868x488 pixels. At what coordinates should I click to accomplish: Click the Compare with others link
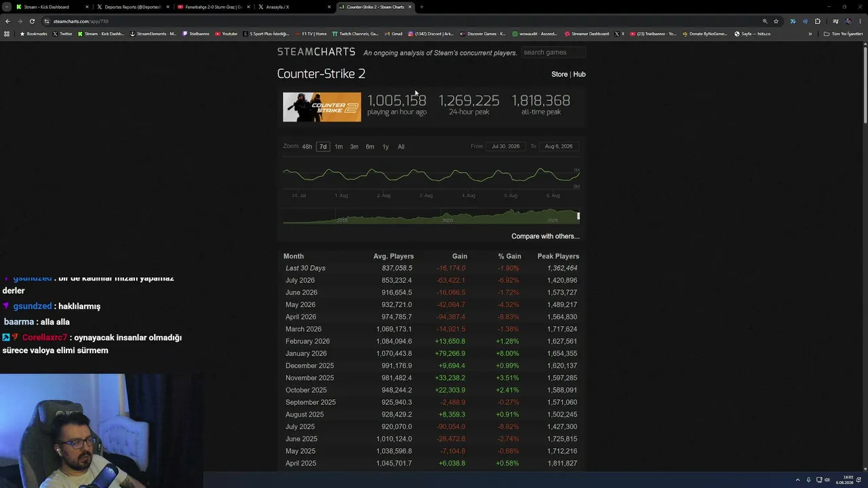coord(545,237)
